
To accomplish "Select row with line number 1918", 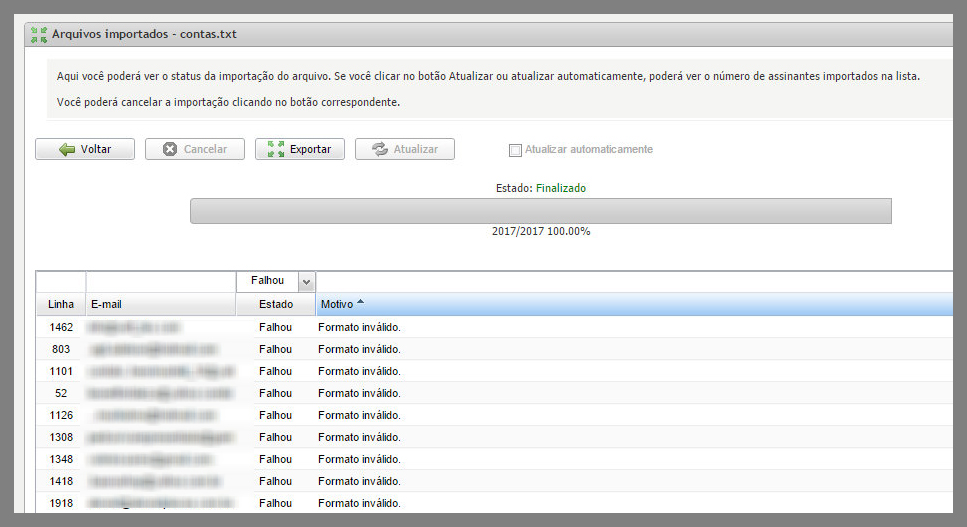I will point(495,503).
